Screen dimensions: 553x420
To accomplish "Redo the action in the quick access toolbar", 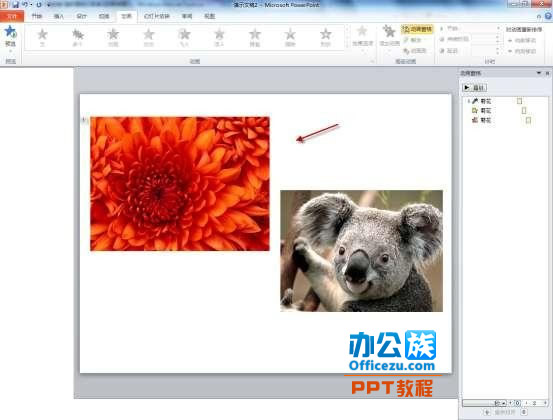I will click(x=39, y=5).
